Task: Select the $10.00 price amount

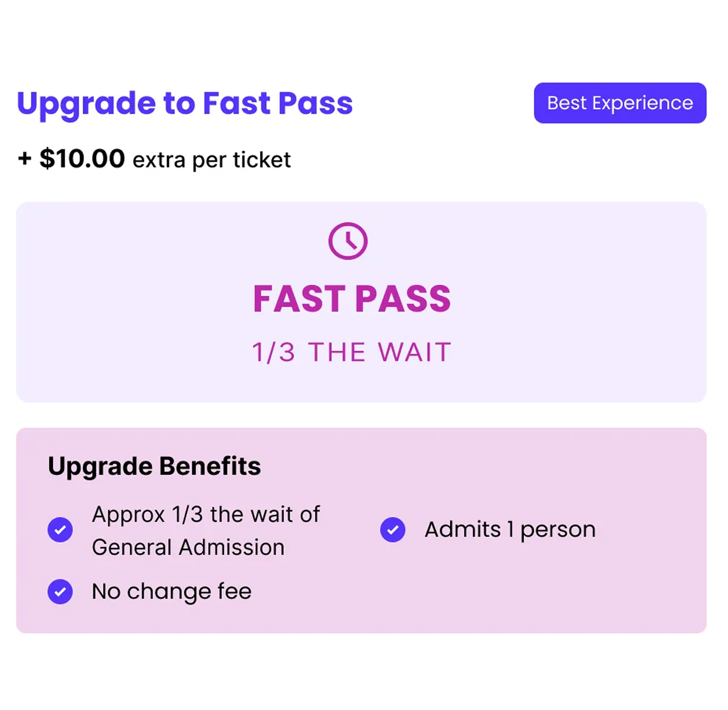Action: (82, 159)
